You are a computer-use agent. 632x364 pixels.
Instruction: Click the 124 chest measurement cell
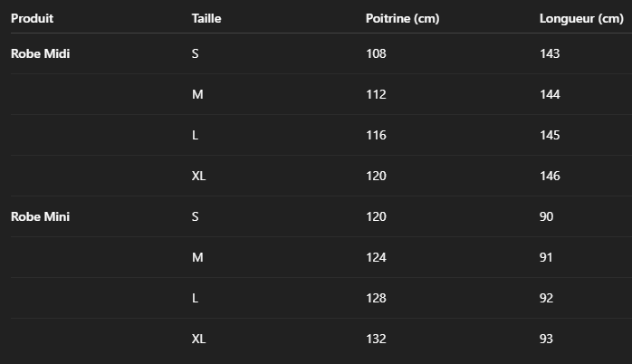376,257
